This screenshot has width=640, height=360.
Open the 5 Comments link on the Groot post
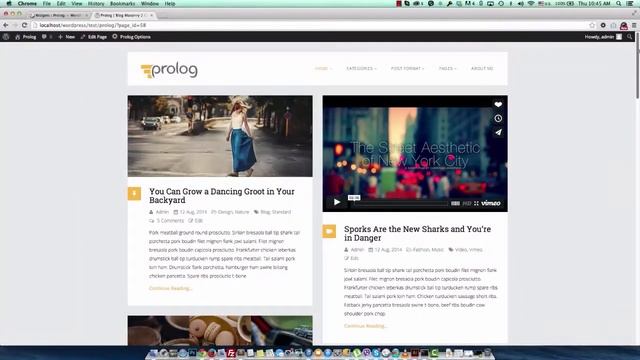(167, 220)
